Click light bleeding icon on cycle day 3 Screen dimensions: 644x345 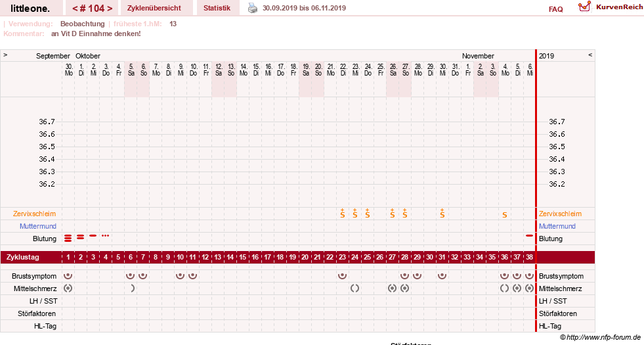[93, 236]
